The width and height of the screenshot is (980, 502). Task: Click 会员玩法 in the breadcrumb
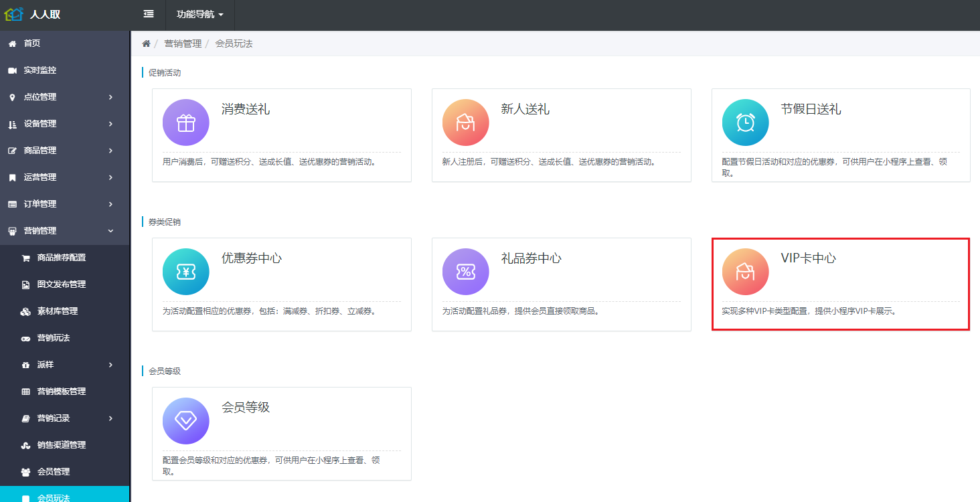pyautogui.click(x=234, y=44)
